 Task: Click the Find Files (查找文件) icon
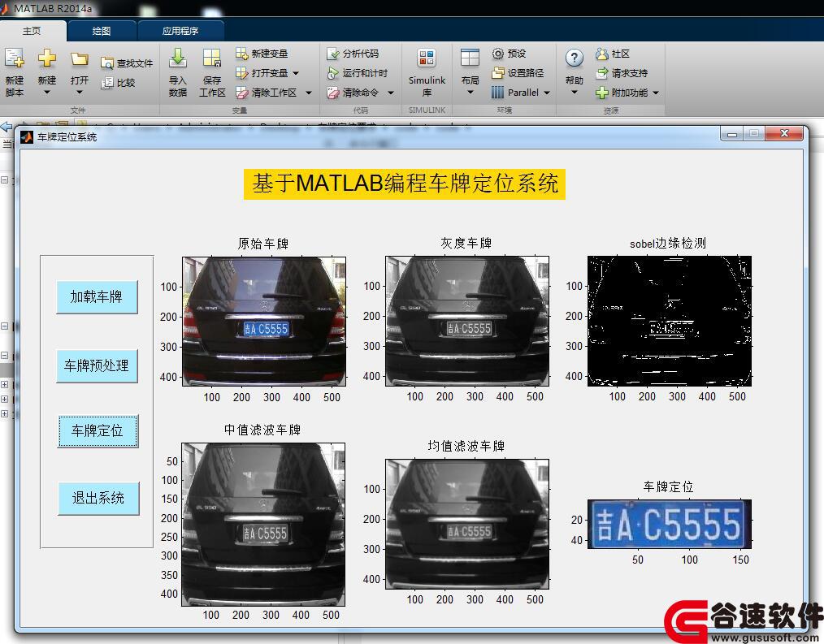(x=106, y=63)
